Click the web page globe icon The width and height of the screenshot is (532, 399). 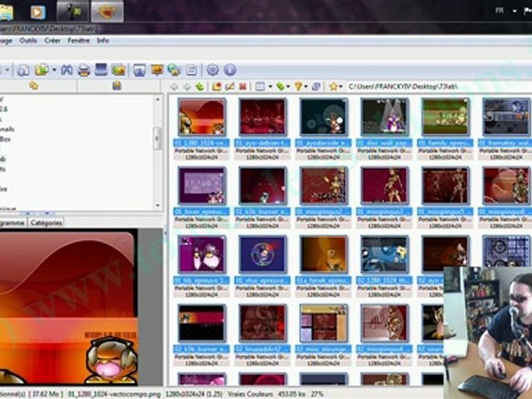pos(174,70)
